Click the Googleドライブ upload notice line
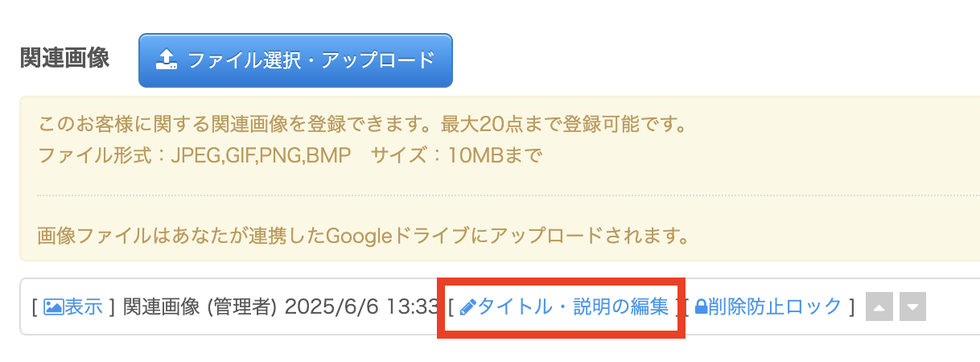The width and height of the screenshot is (980, 362). pyautogui.click(x=365, y=237)
